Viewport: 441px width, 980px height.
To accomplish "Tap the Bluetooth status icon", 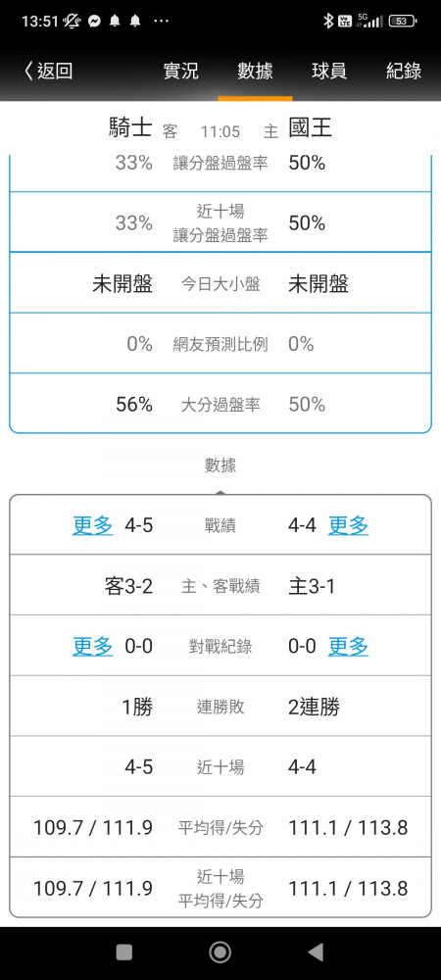I will [x=328, y=22].
